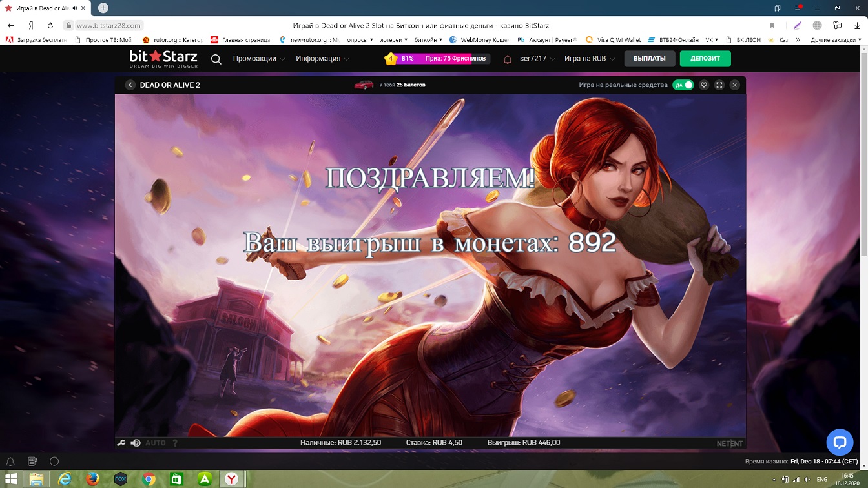Image resolution: width=868 pixels, height=488 pixels.
Task: Open a new browser tab
Action: pyautogui.click(x=103, y=8)
